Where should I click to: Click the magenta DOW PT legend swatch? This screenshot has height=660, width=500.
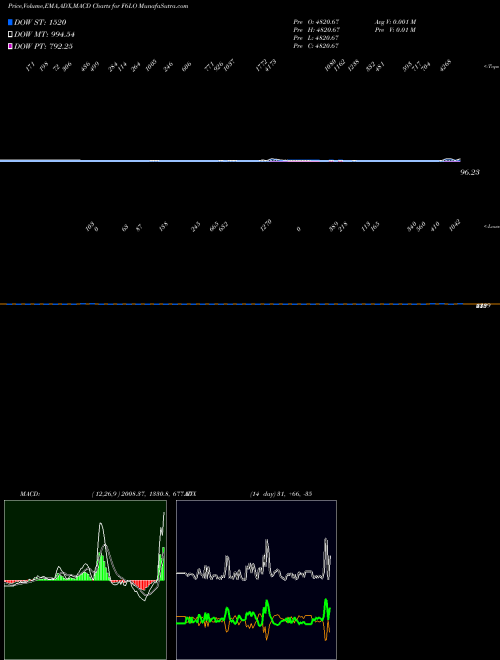click(x=10, y=46)
